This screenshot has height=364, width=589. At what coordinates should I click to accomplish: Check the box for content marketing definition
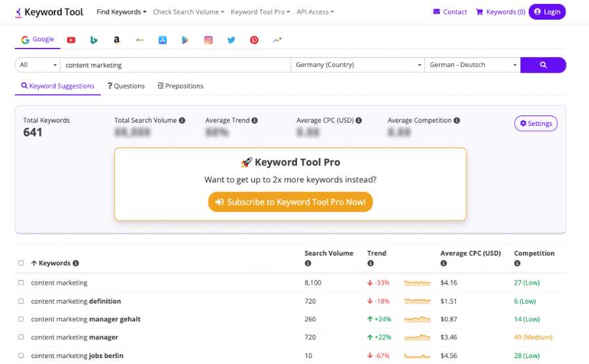point(21,301)
